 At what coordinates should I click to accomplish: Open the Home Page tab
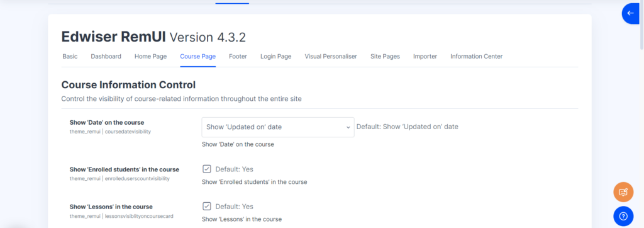(151, 57)
